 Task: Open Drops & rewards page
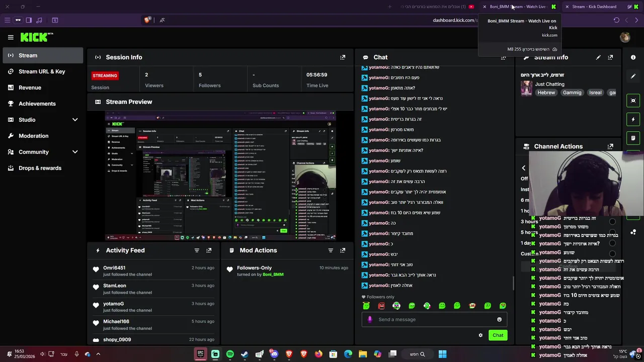point(43,168)
